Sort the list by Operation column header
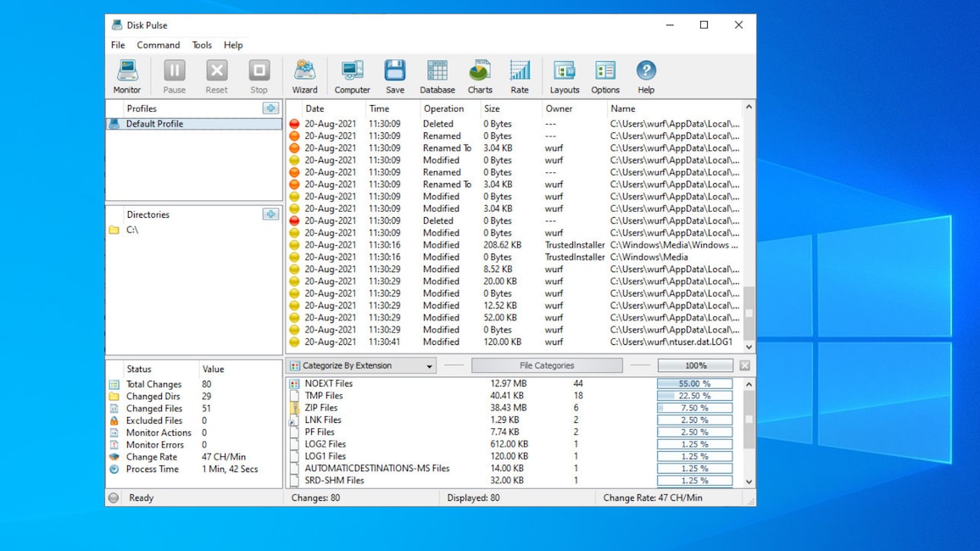 [x=444, y=109]
